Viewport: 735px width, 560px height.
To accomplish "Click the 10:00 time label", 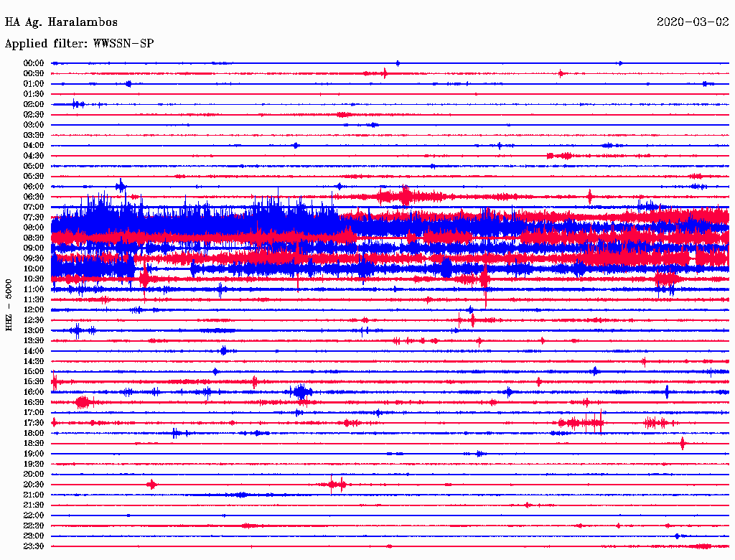I will coord(34,269).
